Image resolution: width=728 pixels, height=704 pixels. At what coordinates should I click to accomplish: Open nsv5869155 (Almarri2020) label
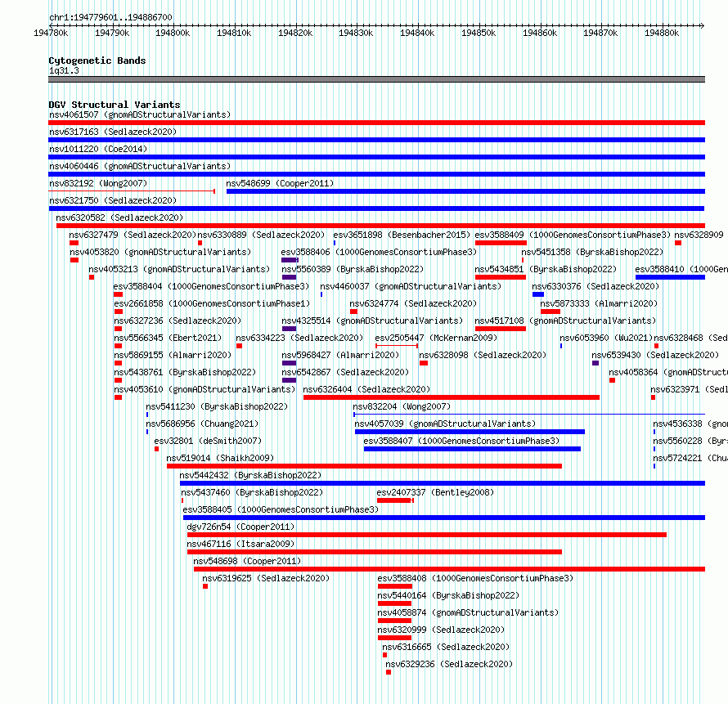point(173,355)
